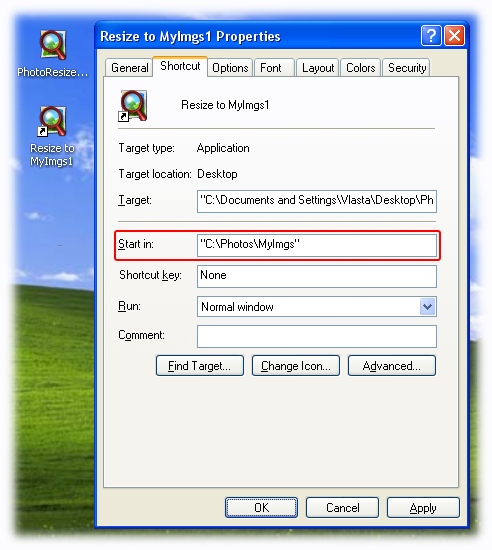The image size is (492, 550).
Task: Open the Security tab
Action: click(x=407, y=67)
